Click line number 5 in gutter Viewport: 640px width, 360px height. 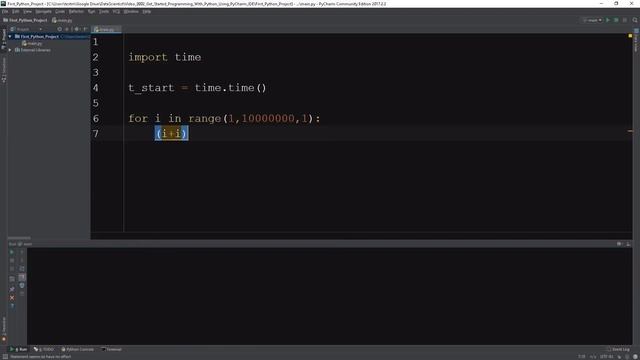point(96,103)
